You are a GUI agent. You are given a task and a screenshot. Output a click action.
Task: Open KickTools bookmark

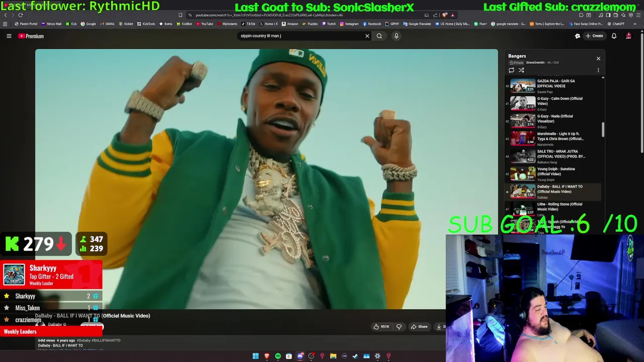coord(146,24)
